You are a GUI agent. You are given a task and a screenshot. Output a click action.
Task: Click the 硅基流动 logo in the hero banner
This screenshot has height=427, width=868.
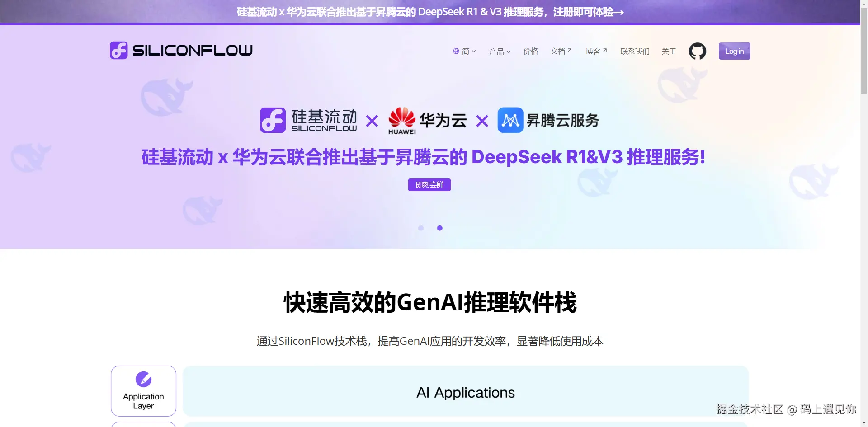click(308, 120)
